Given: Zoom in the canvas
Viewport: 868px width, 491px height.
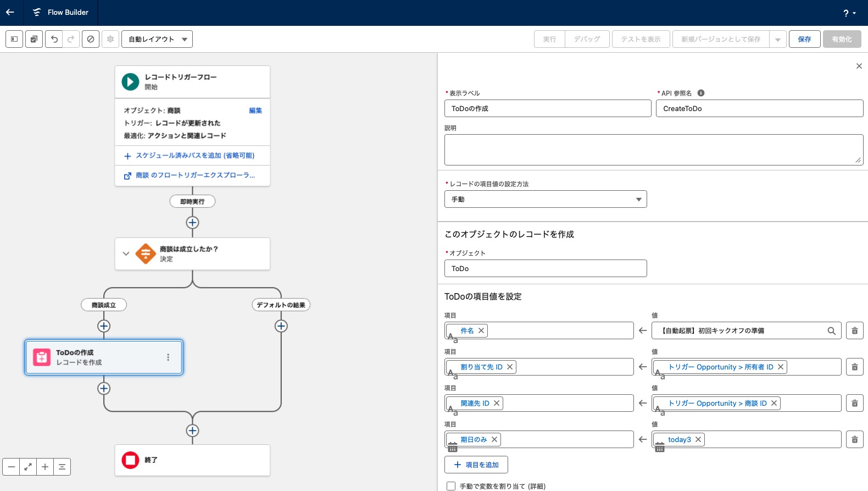Looking at the screenshot, I should point(45,467).
